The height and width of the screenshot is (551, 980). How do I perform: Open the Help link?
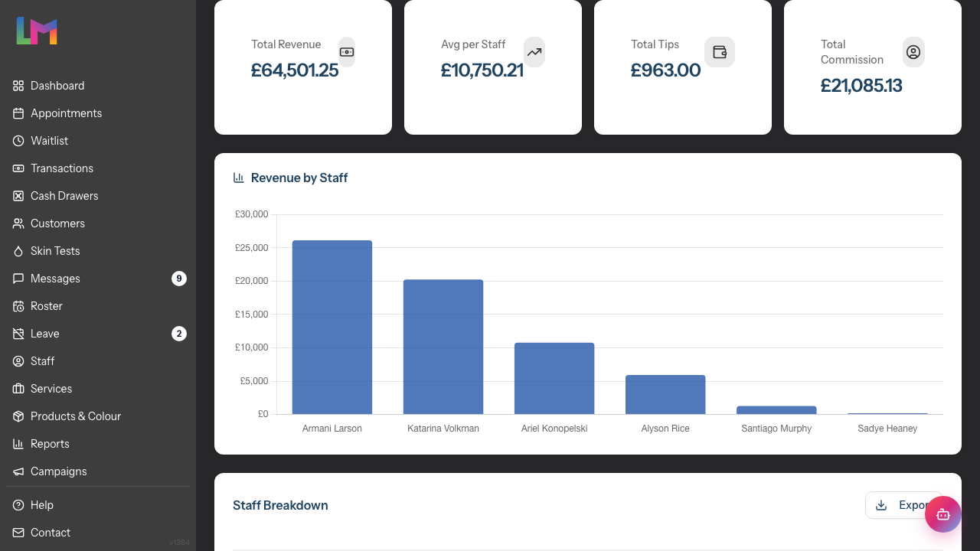(98, 505)
